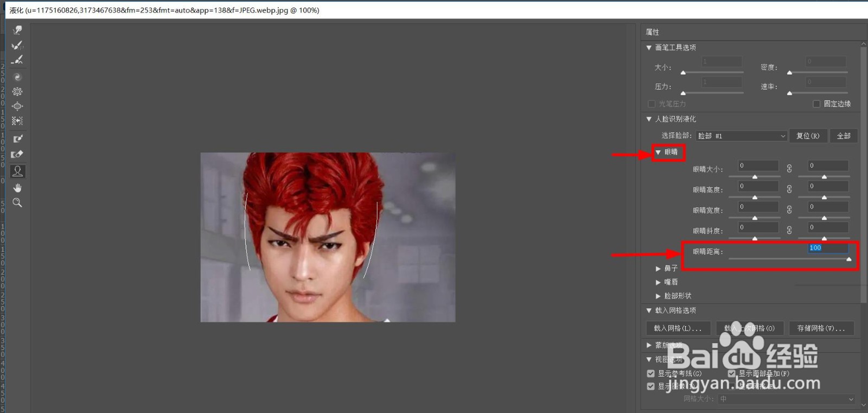
Task: Select the Push Left tool
Action: coord(17,121)
